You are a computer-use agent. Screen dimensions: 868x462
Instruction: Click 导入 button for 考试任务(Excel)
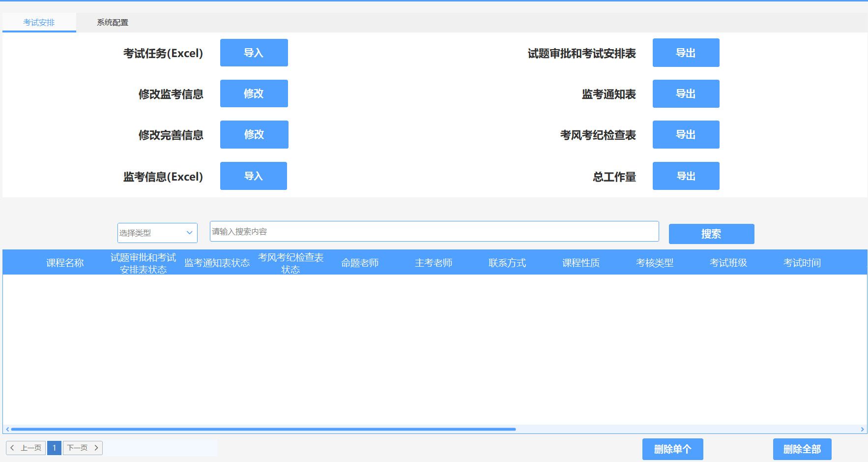pyautogui.click(x=254, y=53)
